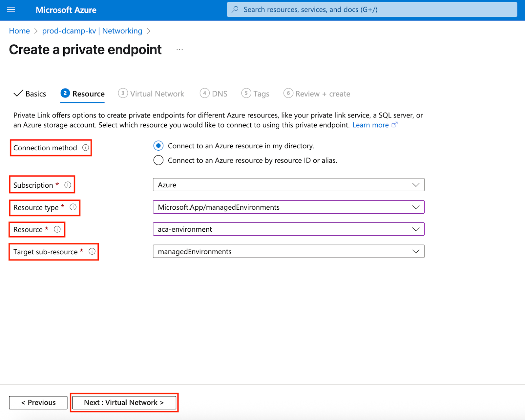Show info tooltip for Connection method
The height and width of the screenshot is (420, 525).
point(86,148)
